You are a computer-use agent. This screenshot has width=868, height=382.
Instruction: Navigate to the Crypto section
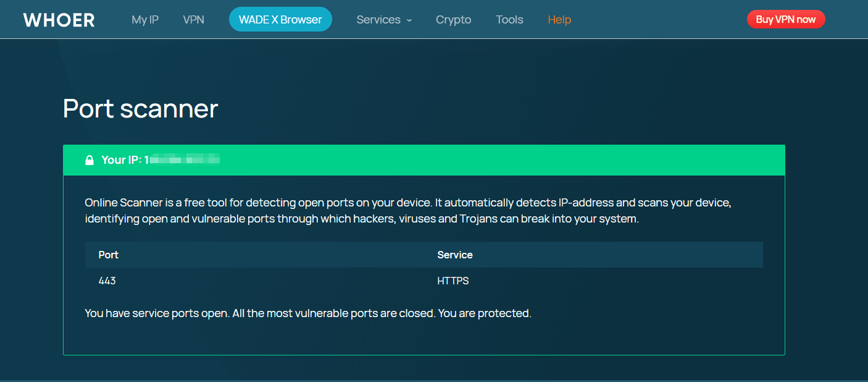[x=453, y=20]
